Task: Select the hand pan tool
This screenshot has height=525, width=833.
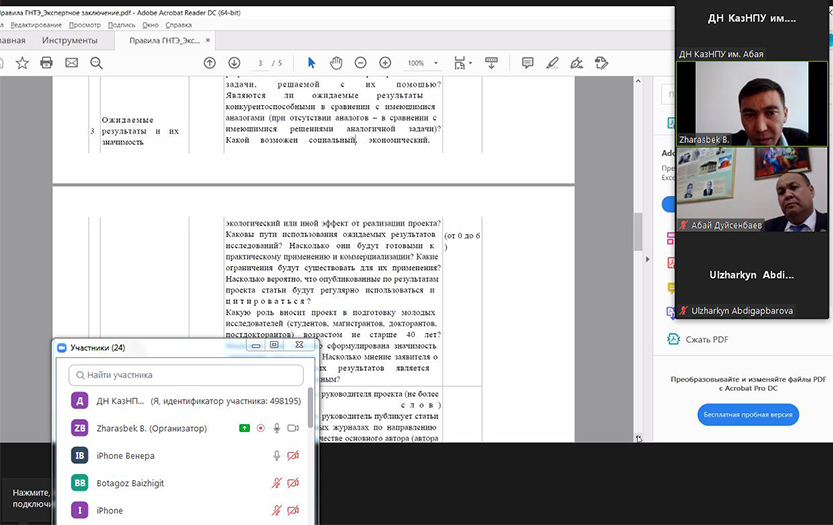Action: coord(337,62)
